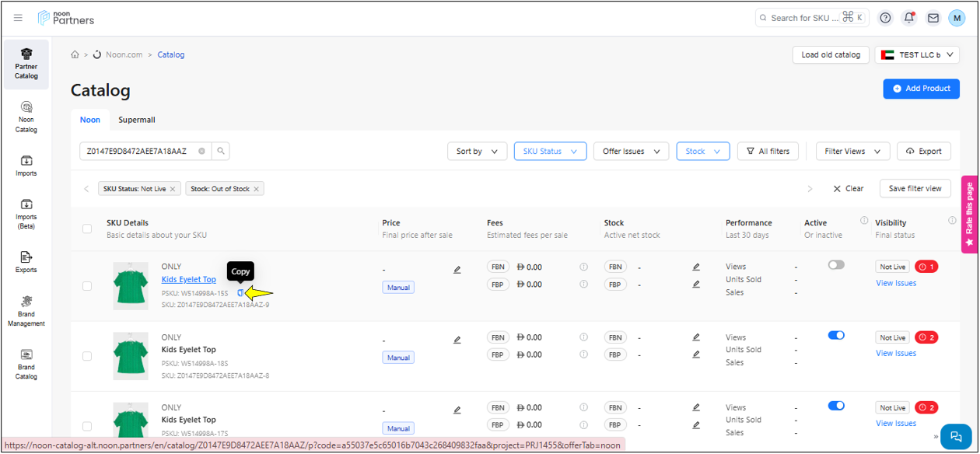Disable Active switch for PSKU W514998A-18S
Screen dimensions: 980x454
(x=836, y=336)
